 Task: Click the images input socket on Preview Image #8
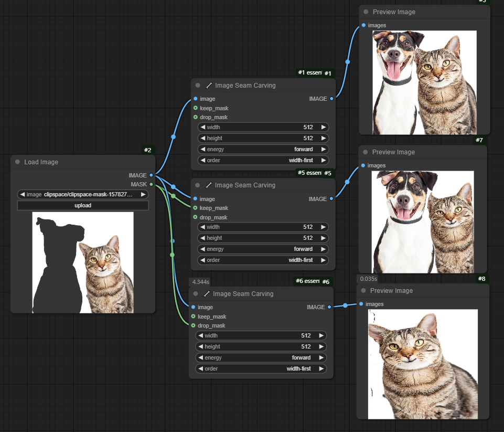(x=361, y=304)
